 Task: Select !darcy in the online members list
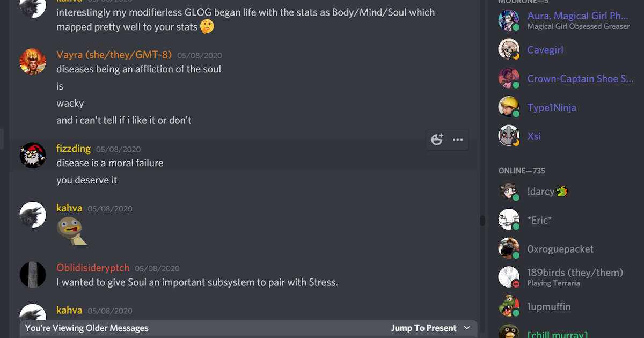point(539,191)
